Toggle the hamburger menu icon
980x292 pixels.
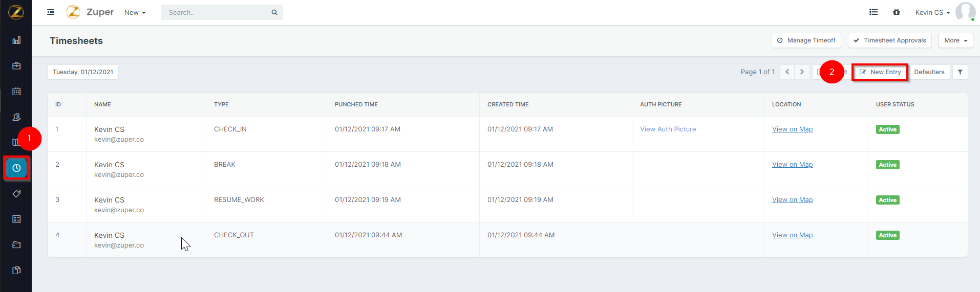(x=51, y=12)
